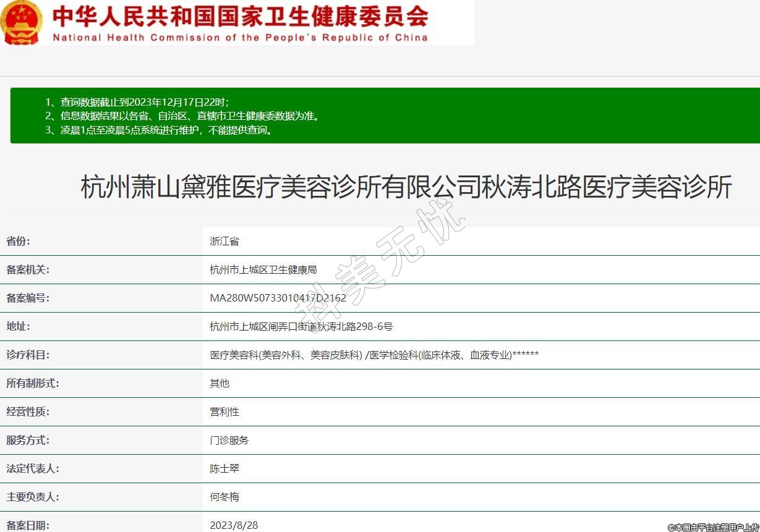Select the province value 浙江省
760x532 pixels.
(224, 241)
